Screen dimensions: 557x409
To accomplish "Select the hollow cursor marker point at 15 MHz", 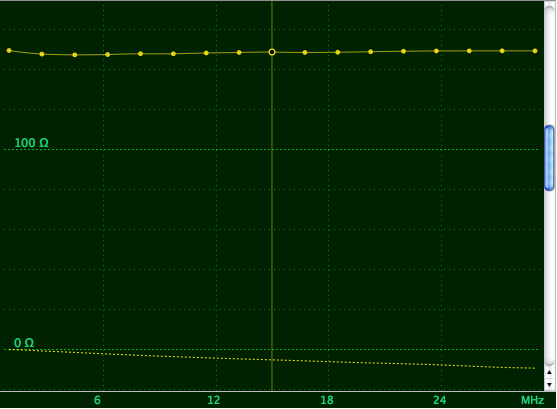I will tap(272, 52).
